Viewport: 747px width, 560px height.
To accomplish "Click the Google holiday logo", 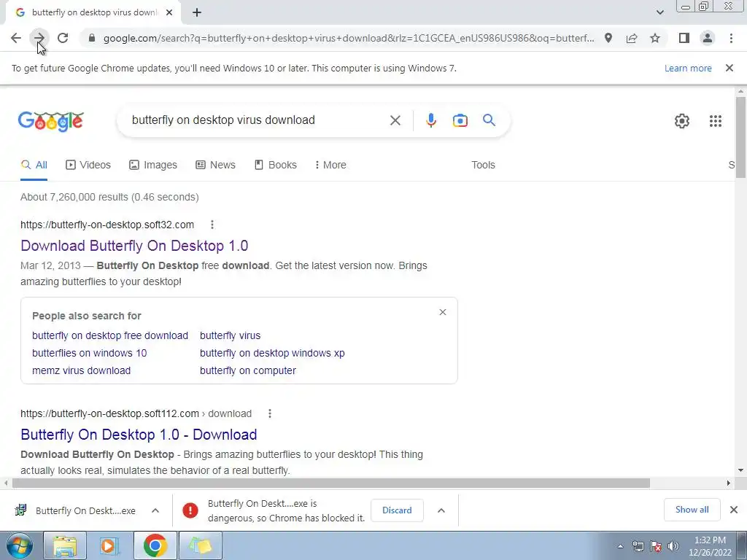I will (50, 121).
